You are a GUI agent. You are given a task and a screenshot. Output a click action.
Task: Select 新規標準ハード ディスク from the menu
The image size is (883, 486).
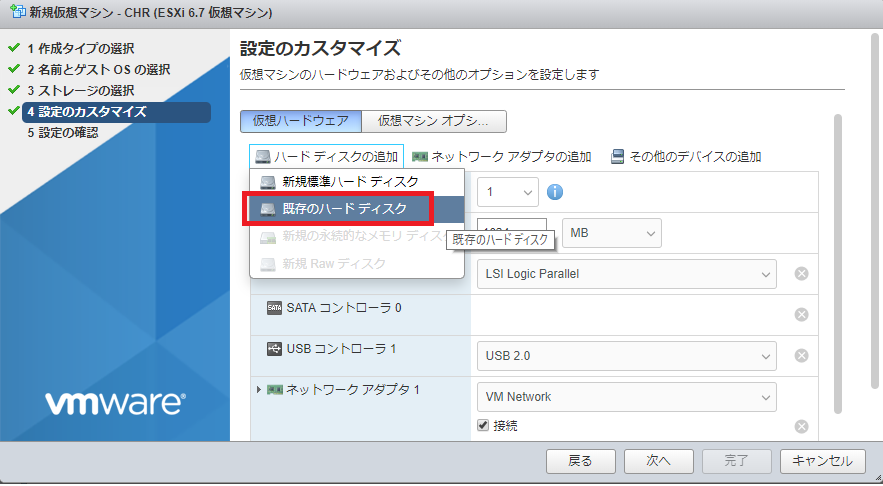pyautogui.click(x=357, y=182)
